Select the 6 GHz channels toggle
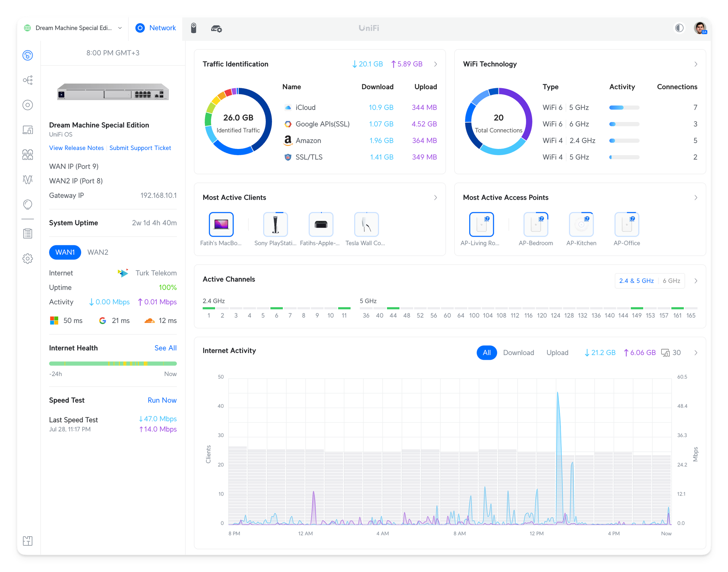Screen dimensions: 728x572 (671, 281)
